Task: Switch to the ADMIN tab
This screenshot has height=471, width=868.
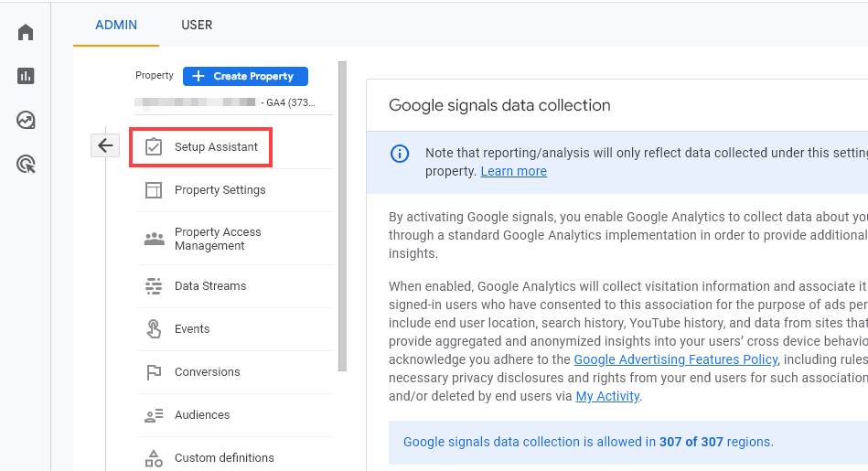Action: (116, 25)
